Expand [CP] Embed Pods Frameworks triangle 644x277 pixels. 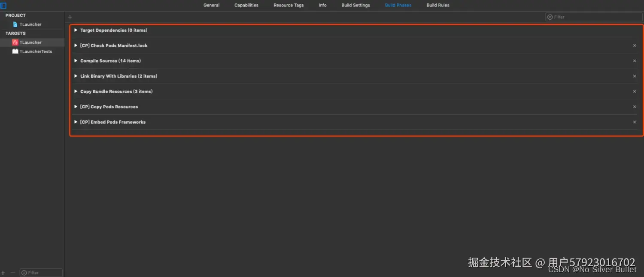pos(76,122)
